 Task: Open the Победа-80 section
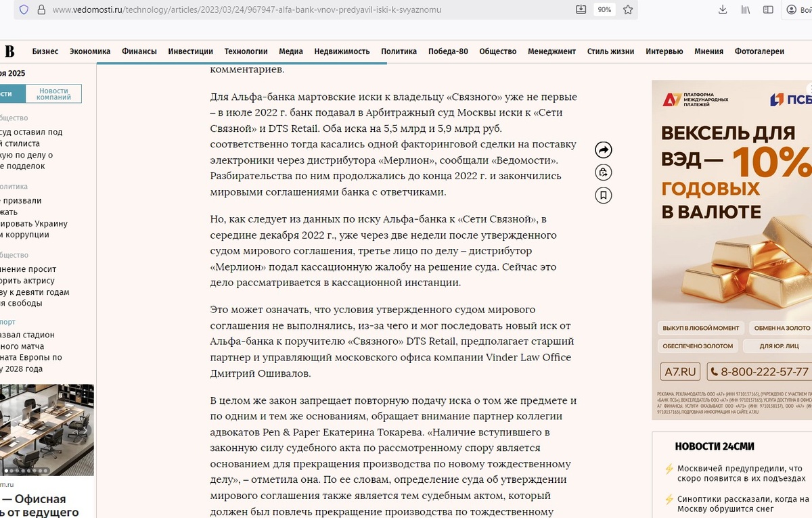448,51
